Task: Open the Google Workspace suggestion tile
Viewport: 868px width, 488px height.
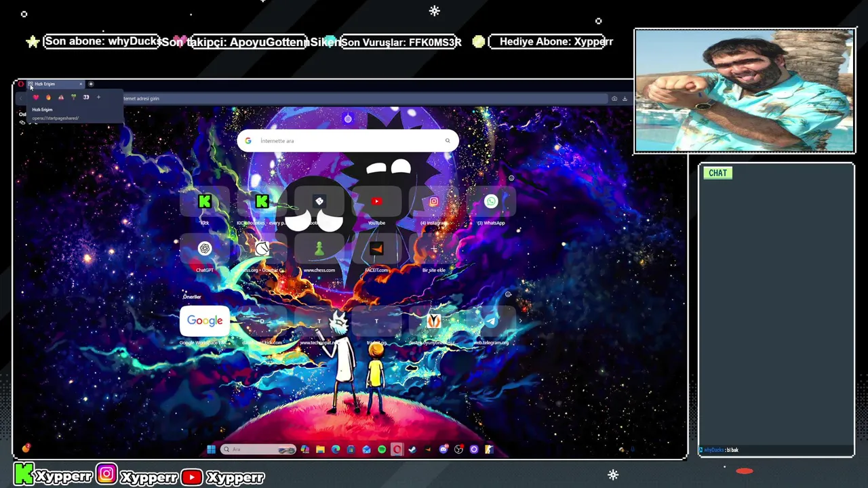Action: tap(205, 321)
